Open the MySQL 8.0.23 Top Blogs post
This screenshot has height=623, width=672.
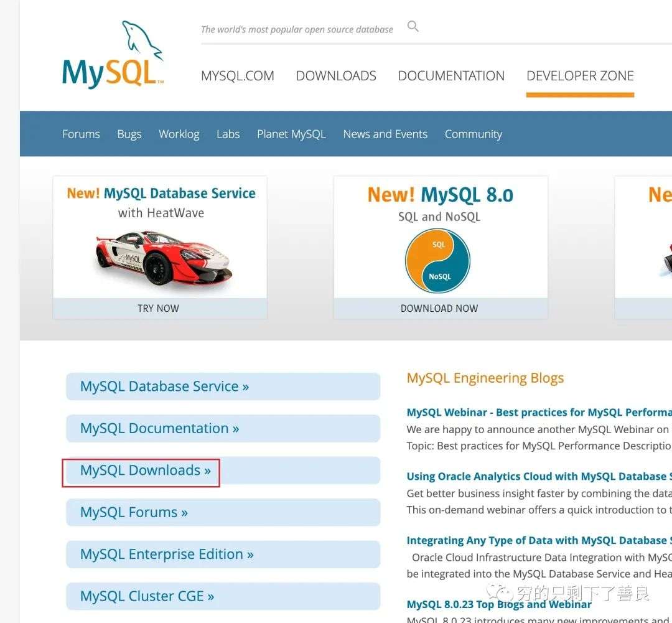[499, 604]
